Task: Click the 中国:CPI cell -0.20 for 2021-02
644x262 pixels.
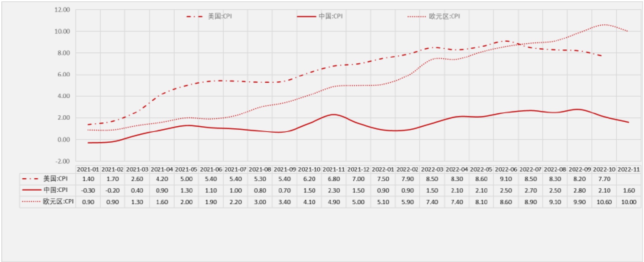Action: (x=113, y=191)
